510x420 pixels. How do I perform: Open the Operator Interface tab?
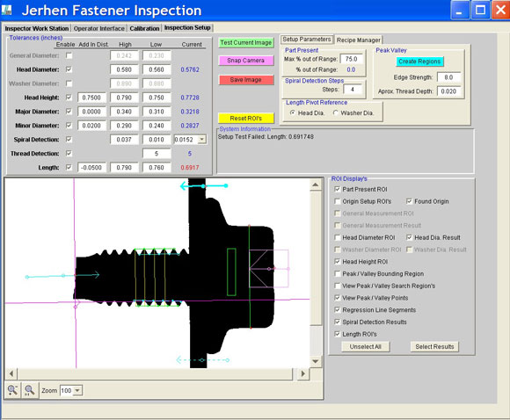[x=98, y=29]
